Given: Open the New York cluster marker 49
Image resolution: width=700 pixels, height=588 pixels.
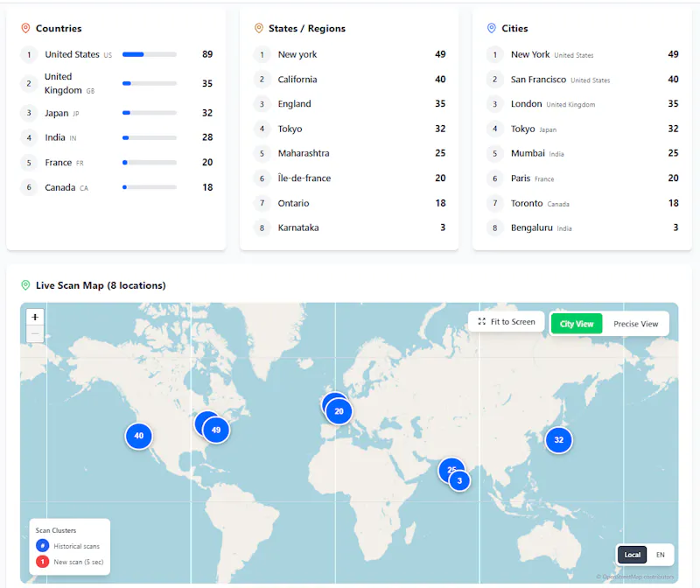Looking at the screenshot, I should pos(216,430).
